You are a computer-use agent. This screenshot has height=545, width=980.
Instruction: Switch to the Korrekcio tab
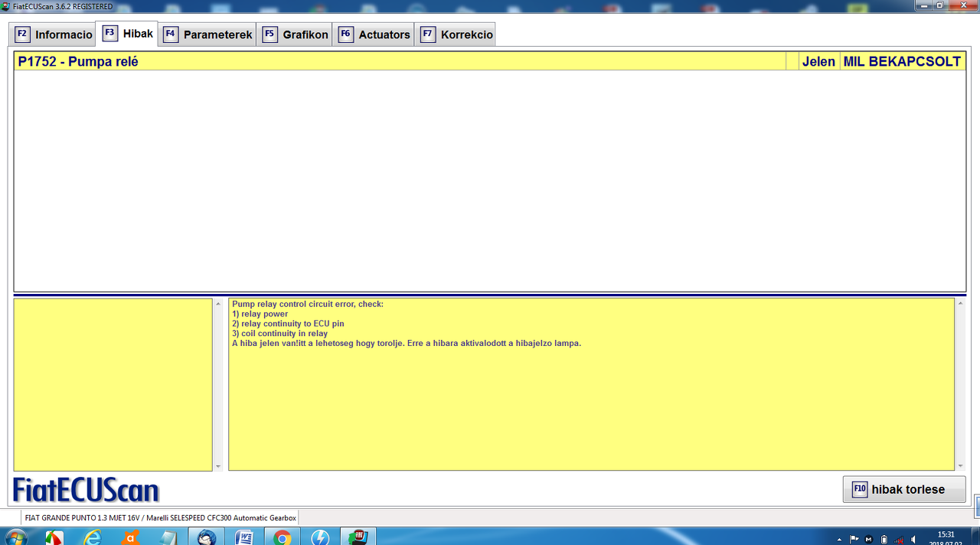[456, 34]
